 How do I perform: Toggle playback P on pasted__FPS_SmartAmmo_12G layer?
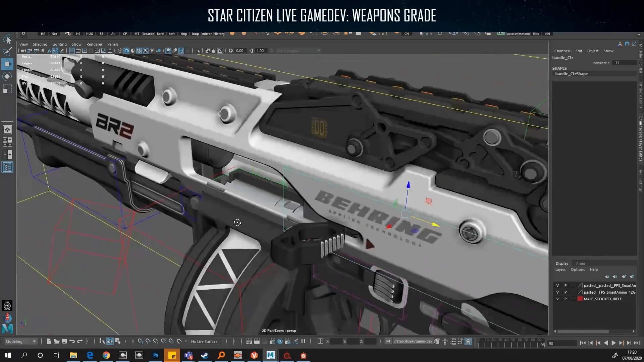[566, 292]
